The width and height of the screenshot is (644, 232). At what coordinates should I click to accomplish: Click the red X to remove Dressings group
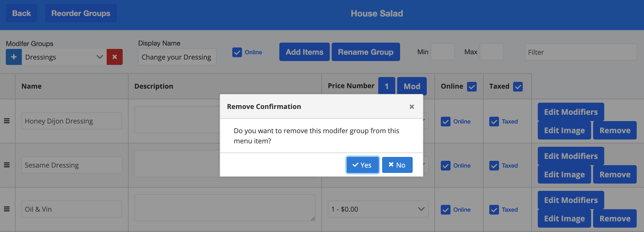114,57
